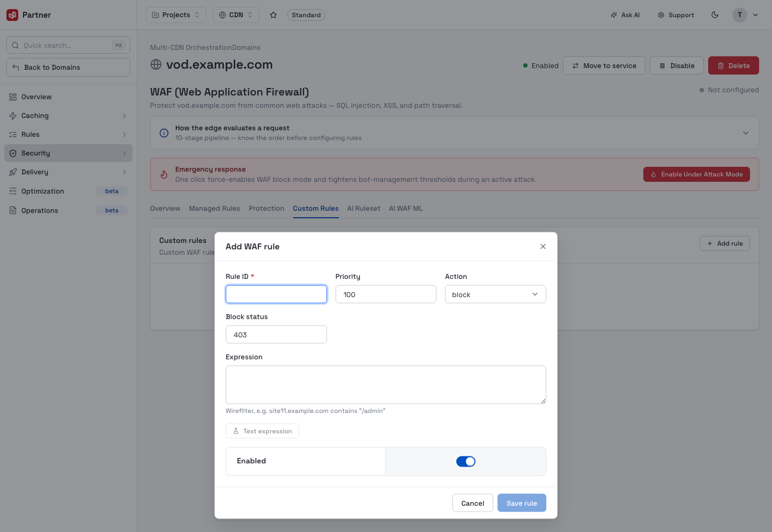Click the Quick search box
This screenshot has height=532, width=772.
point(68,46)
